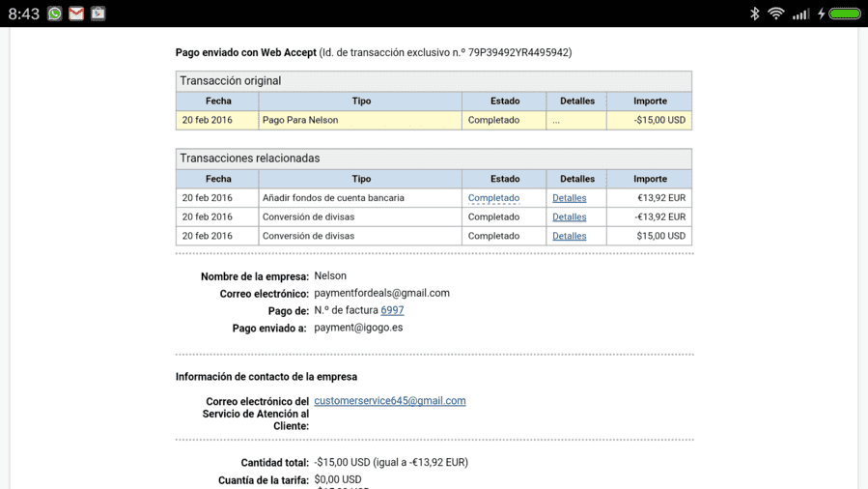Click the $15,00 USD amount in related transactions

[661, 236]
